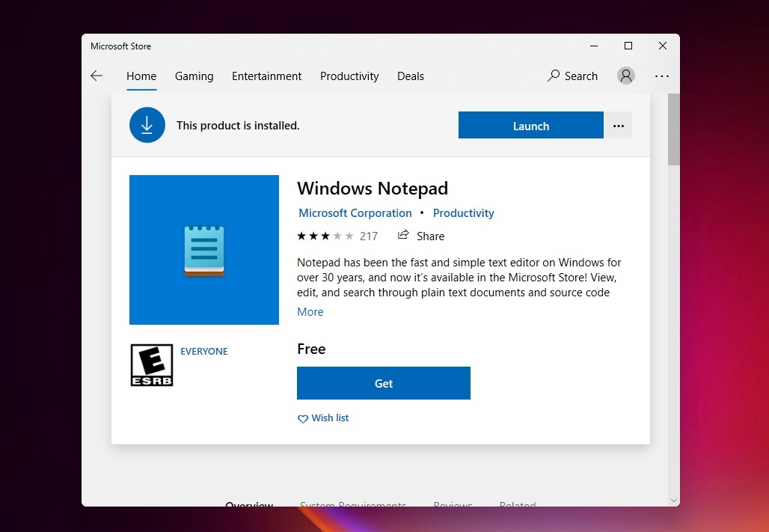Open the Deals section
The image size is (769, 532).
[x=410, y=76]
